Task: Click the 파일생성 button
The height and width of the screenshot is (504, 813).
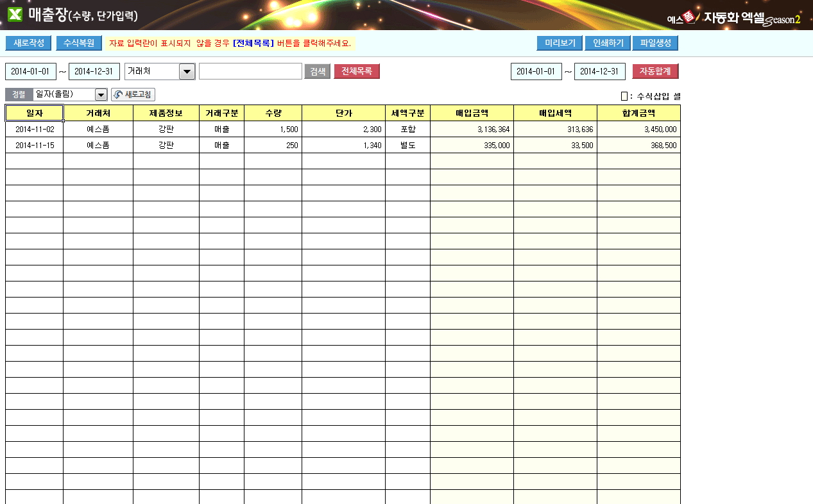Action: [x=655, y=44]
